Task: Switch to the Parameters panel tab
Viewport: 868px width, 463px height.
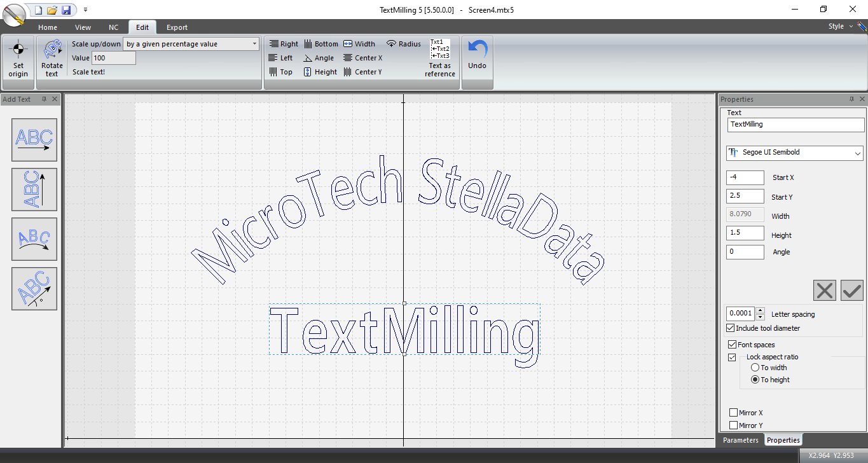Action: [741, 440]
